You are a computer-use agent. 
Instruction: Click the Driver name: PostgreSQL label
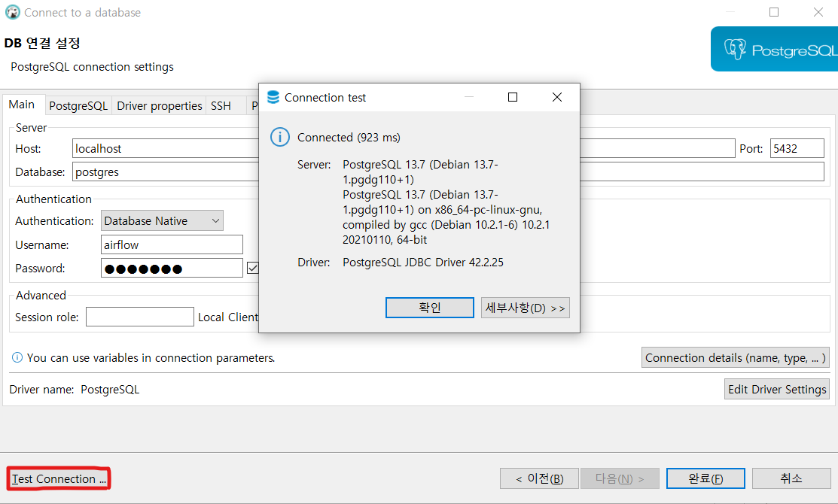(75, 389)
